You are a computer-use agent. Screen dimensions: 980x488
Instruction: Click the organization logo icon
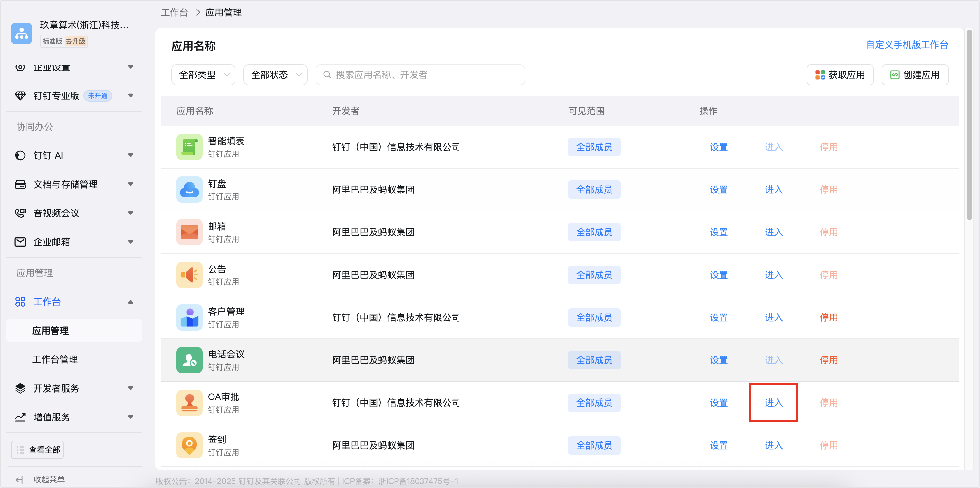tap(22, 33)
